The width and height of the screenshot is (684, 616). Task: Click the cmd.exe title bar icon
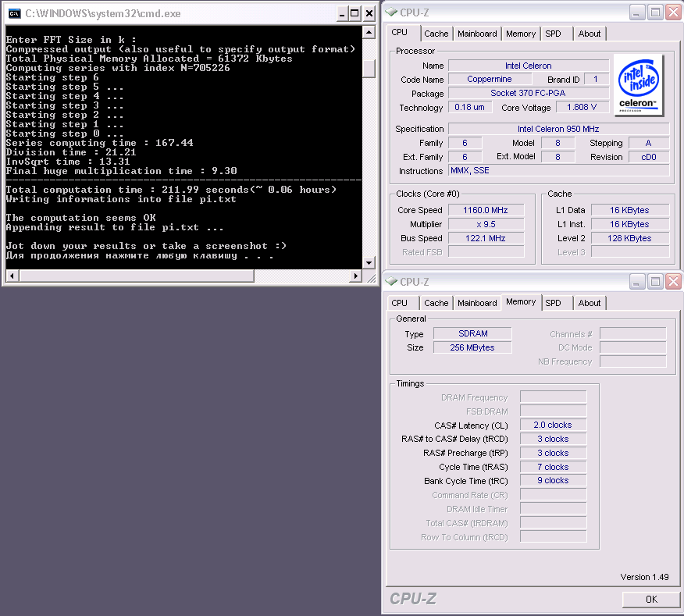14,13
